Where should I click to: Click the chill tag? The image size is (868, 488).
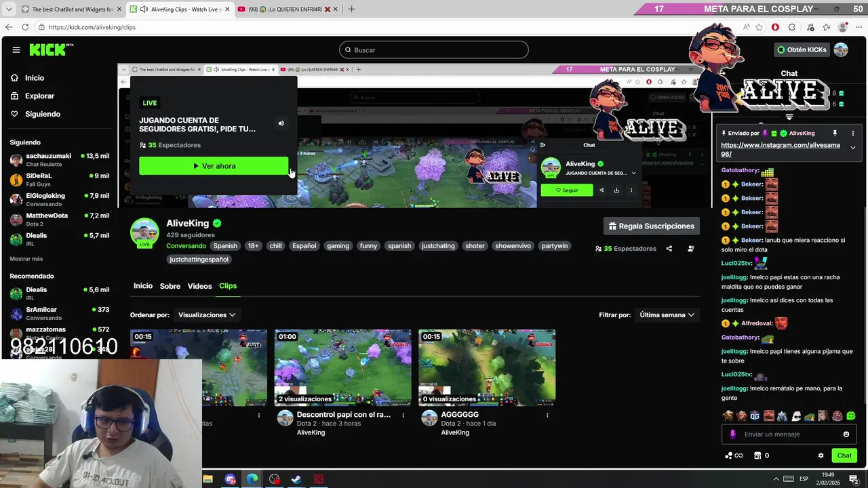[275, 246]
